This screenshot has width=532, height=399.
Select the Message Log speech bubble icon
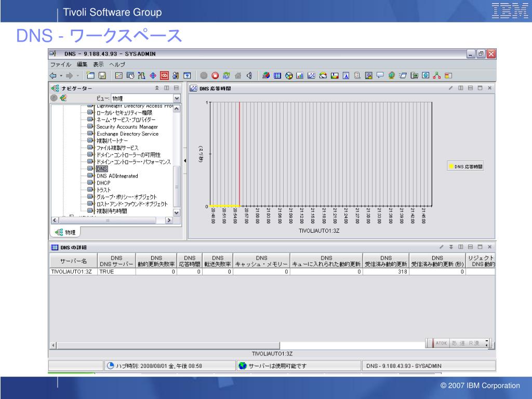[x=380, y=75]
